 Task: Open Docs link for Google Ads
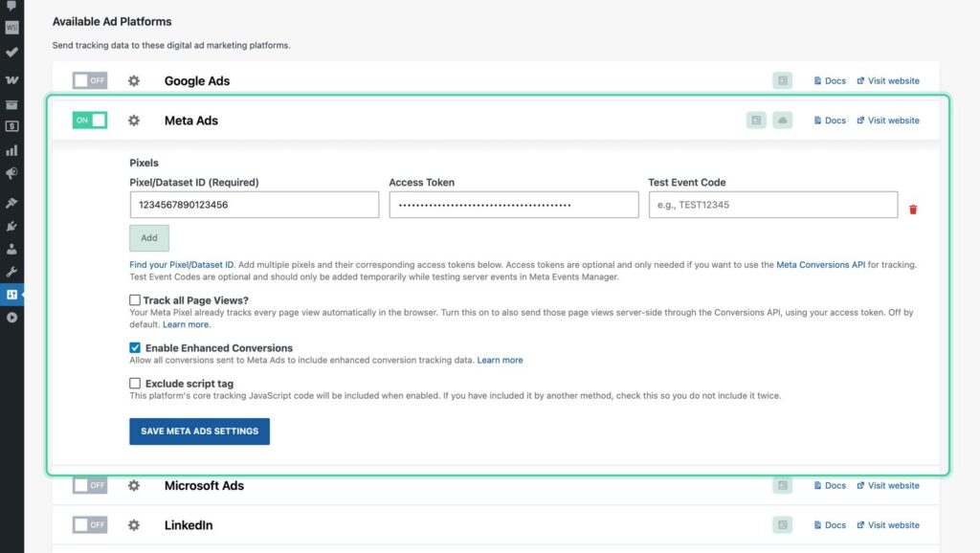[830, 80]
